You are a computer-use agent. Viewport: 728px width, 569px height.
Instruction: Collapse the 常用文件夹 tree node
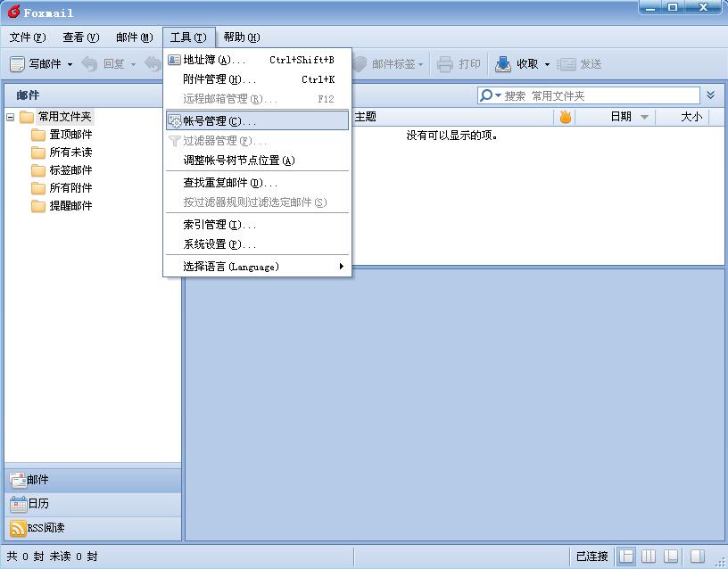[10, 117]
